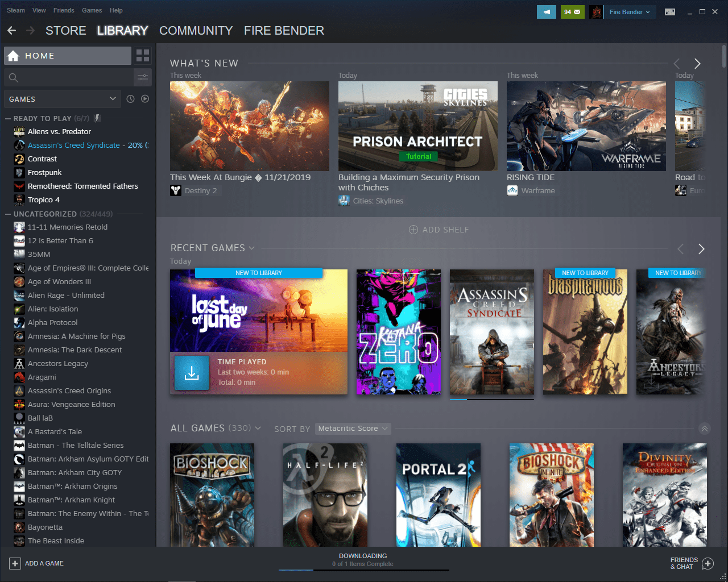Open This Week At Bungie news title

[x=241, y=177]
